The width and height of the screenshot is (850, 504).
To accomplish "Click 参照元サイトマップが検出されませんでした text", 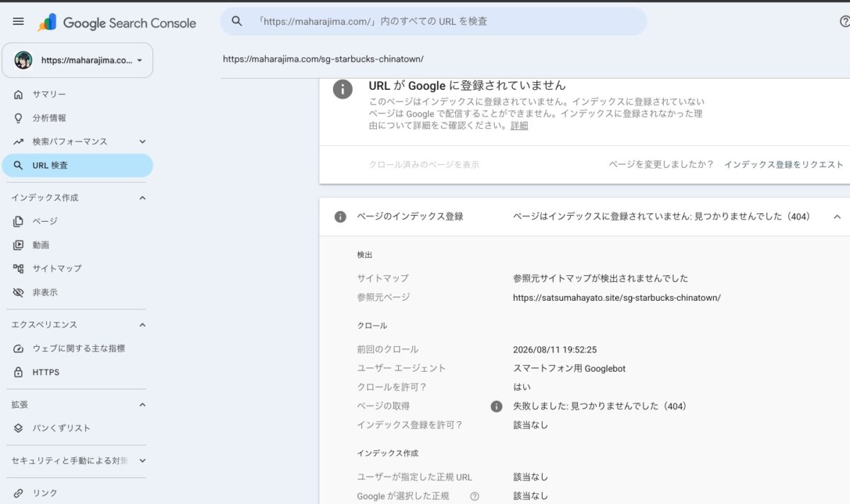I will point(601,278).
